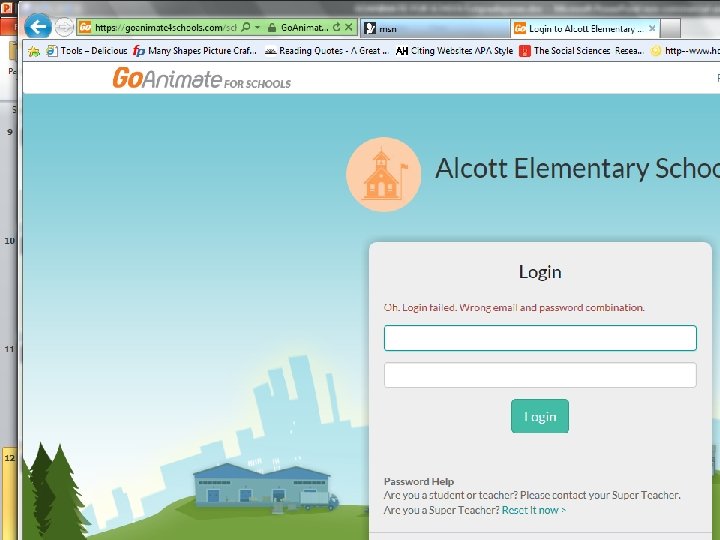This screenshot has width=720, height=540.
Task: Go back with the browser back arrow
Action: (x=38, y=26)
